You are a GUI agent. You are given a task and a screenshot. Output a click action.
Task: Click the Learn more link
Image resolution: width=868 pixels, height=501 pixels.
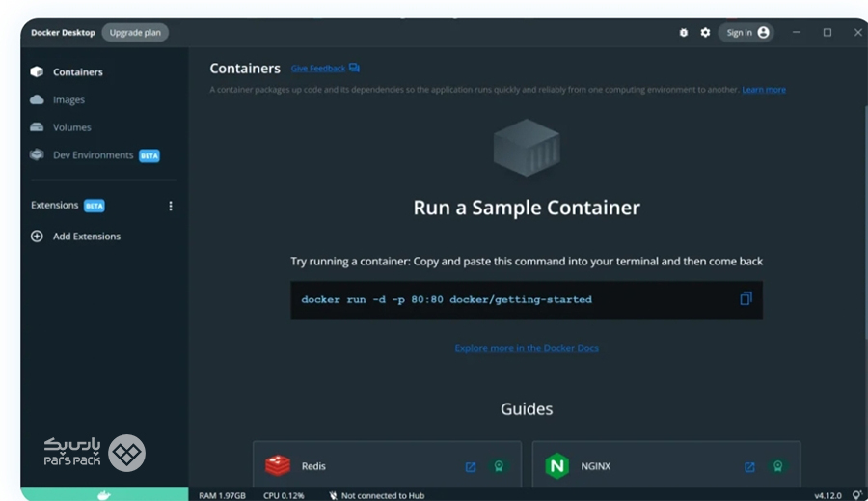(x=764, y=90)
